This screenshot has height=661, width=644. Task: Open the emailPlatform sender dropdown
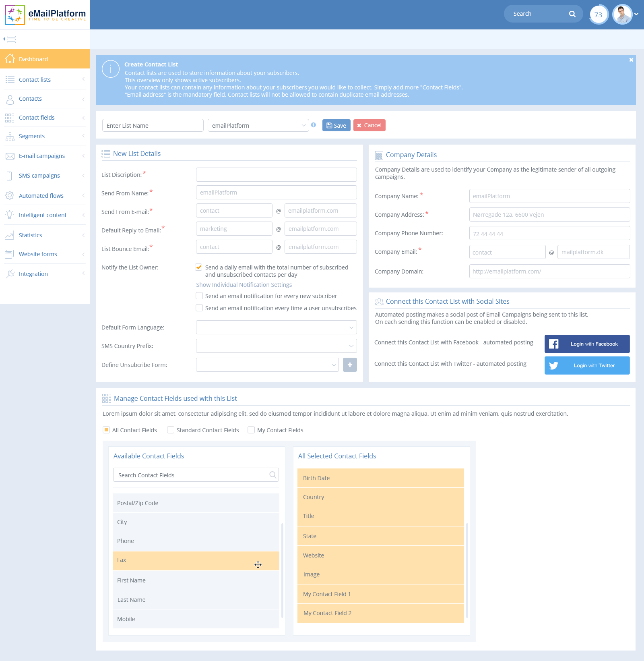(x=258, y=125)
